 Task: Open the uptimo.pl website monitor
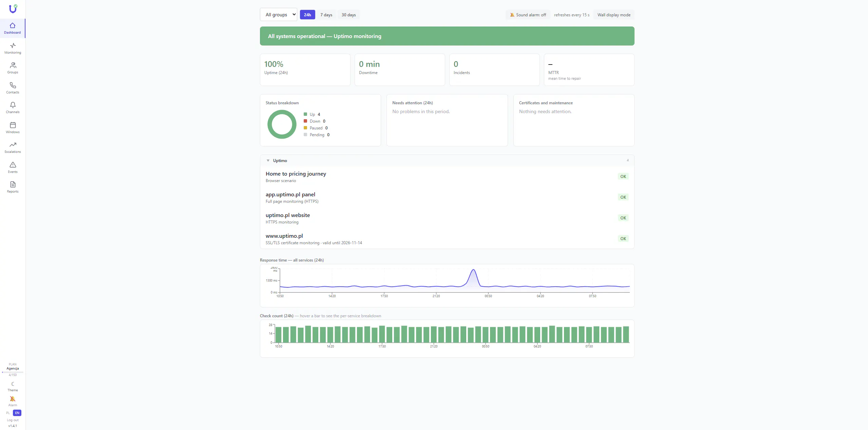coord(447,218)
